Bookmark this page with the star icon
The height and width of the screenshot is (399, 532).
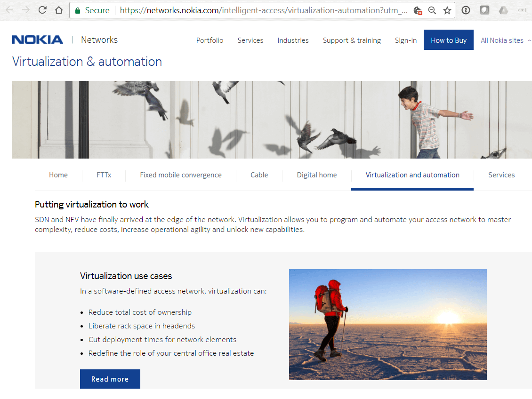[446, 9]
